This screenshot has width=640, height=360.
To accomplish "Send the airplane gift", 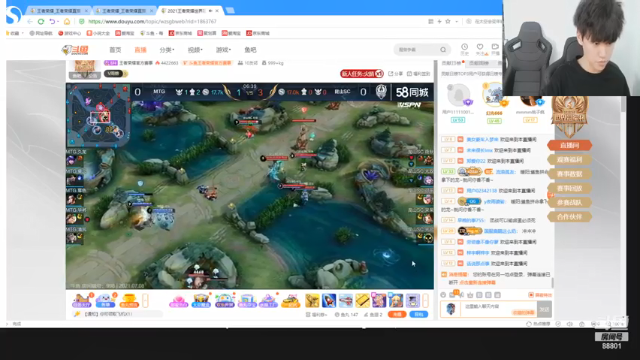I will coord(345,301).
